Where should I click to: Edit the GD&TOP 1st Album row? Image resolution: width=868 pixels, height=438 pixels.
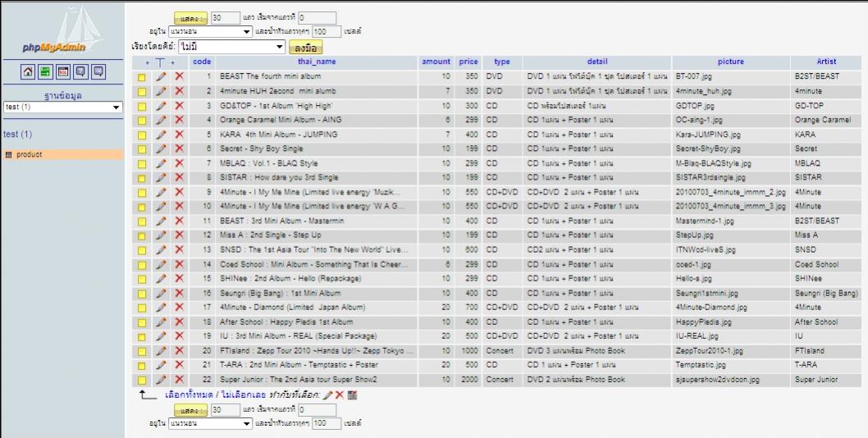161,105
